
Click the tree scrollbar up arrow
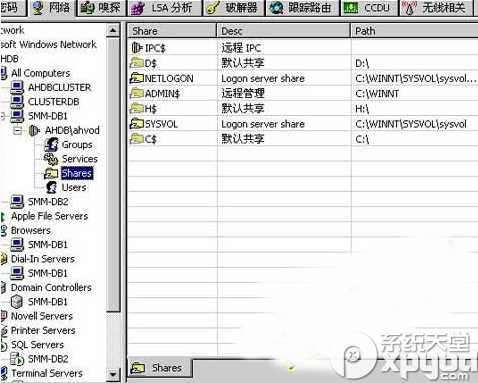pos(113,31)
